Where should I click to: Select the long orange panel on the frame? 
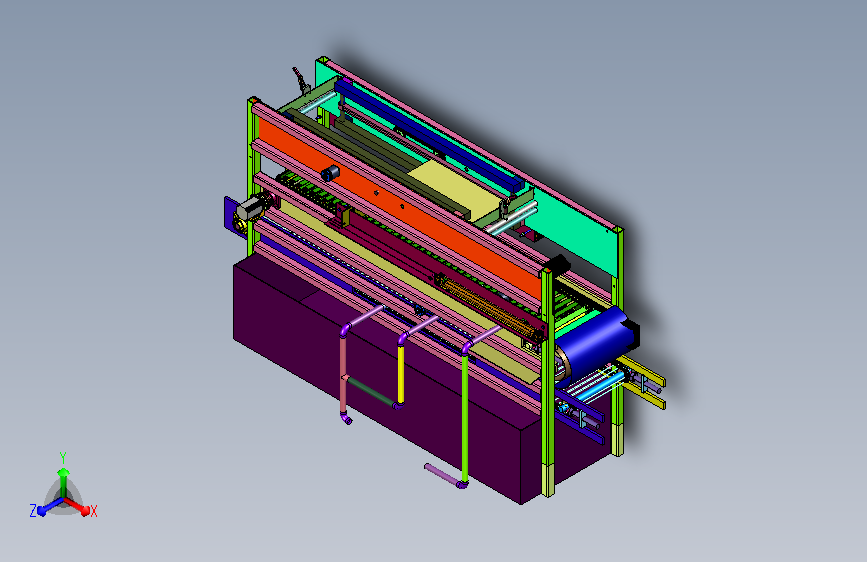click(x=398, y=210)
